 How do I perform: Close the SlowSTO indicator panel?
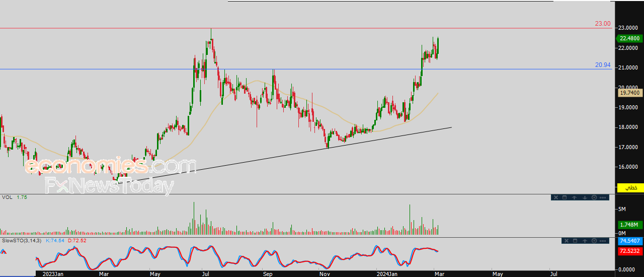pos(567,241)
